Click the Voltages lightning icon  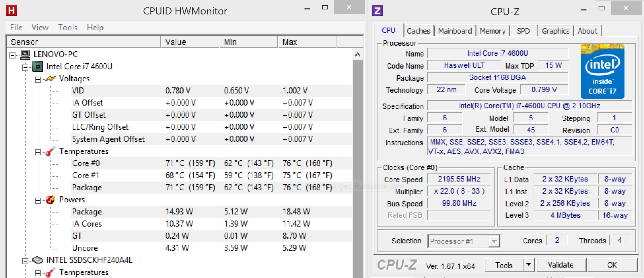[50, 79]
